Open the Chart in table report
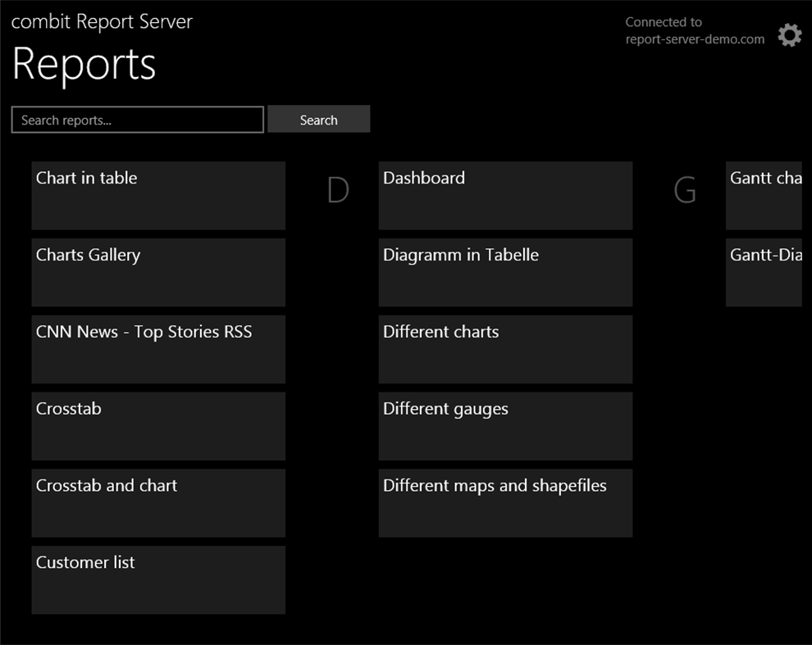Viewport: 812px width, 645px height. 157,194
